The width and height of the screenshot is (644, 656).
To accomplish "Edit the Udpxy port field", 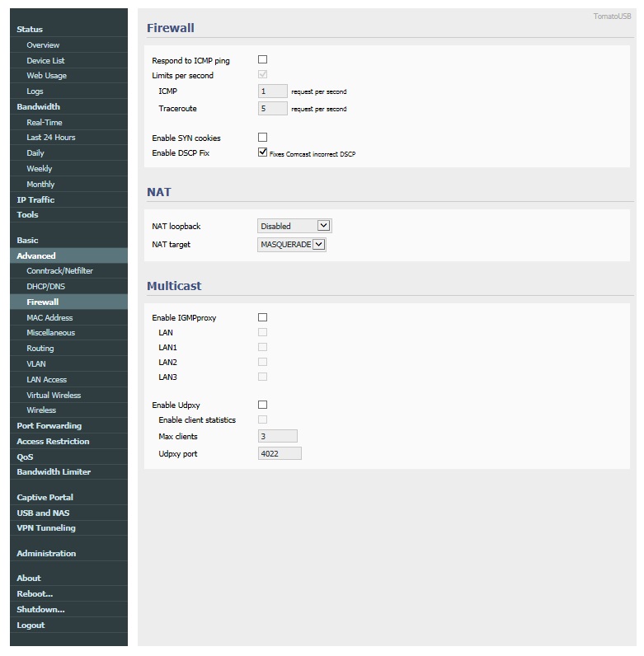I will (x=280, y=453).
